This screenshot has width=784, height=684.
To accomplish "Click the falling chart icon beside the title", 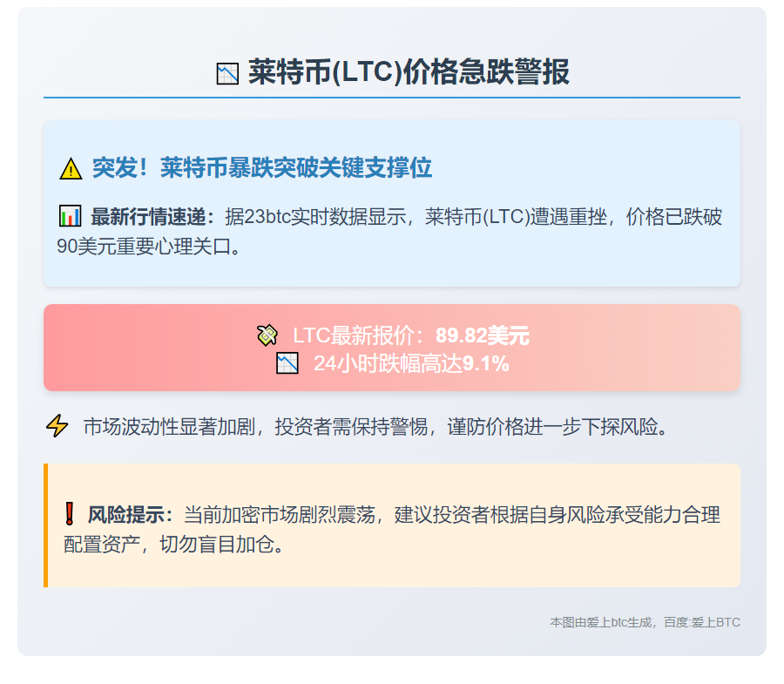I will click(227, 73).
